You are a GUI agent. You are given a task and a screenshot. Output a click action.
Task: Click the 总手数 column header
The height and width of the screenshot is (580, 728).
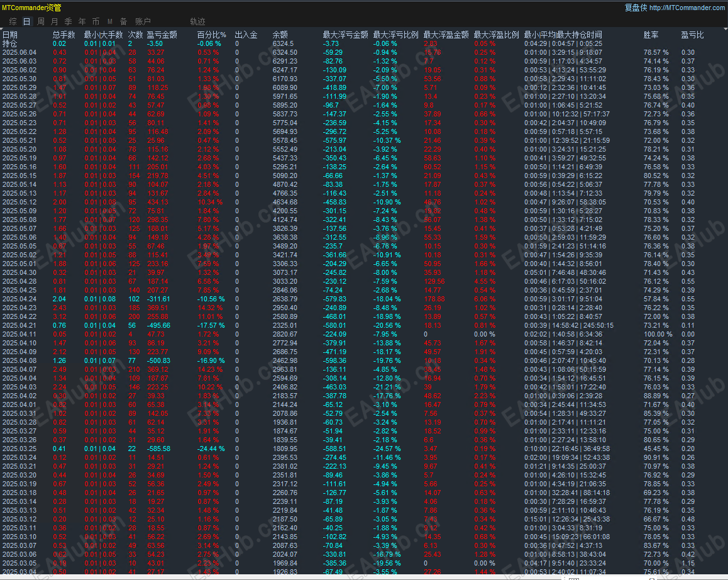[x=63, y=35]
